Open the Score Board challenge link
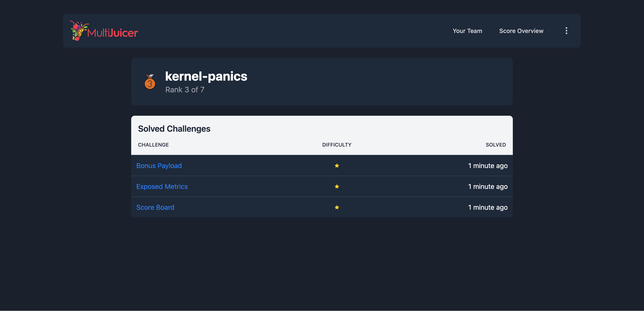644x311 pixels. click(x=155, y=207)
